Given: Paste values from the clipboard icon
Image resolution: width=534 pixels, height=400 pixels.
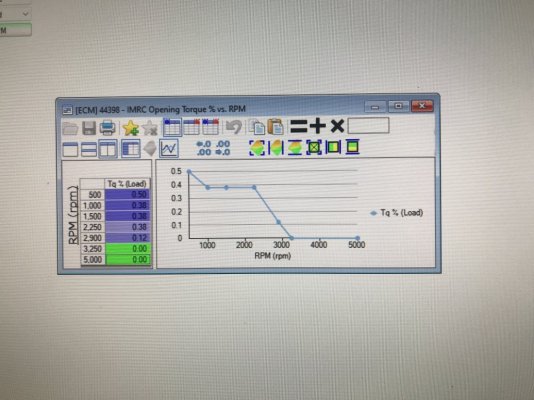Looking at the screenshot, I should (275, 126).
